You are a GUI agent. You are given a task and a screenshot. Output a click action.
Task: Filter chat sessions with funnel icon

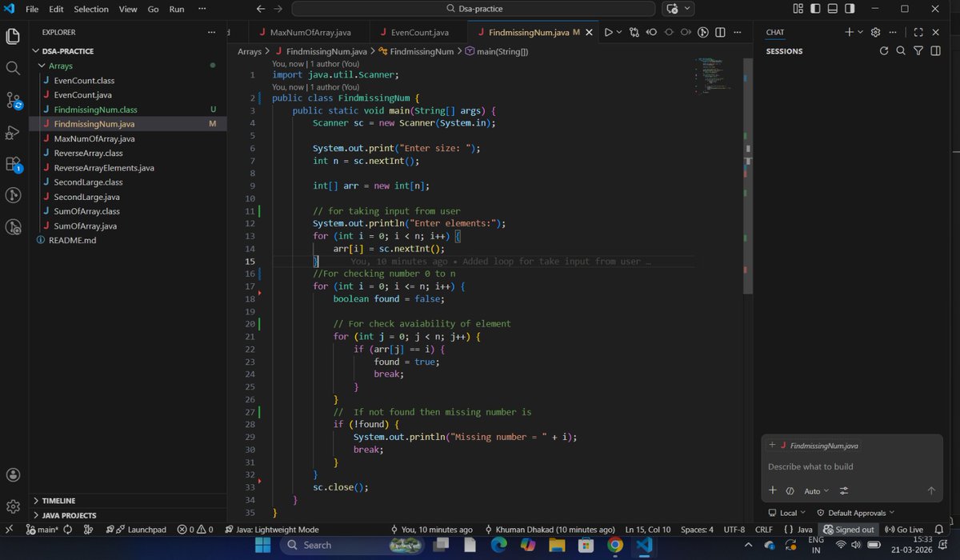(x=918, y=51)
